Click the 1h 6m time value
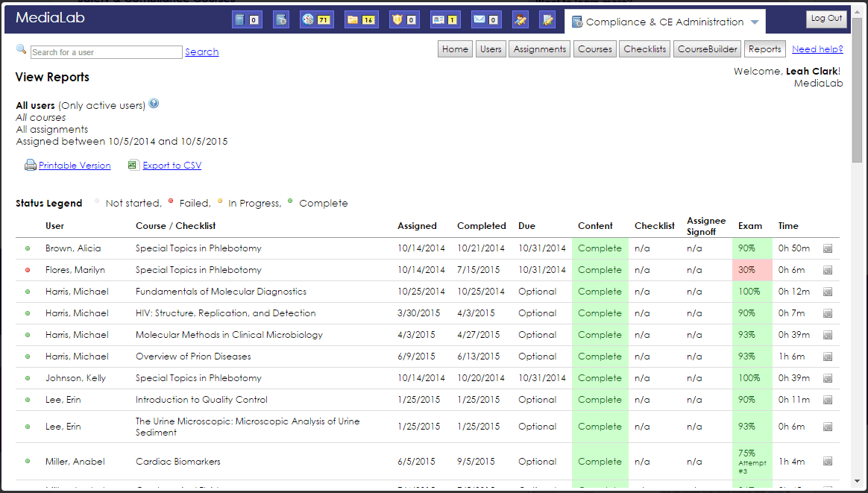 pos(792,357)
